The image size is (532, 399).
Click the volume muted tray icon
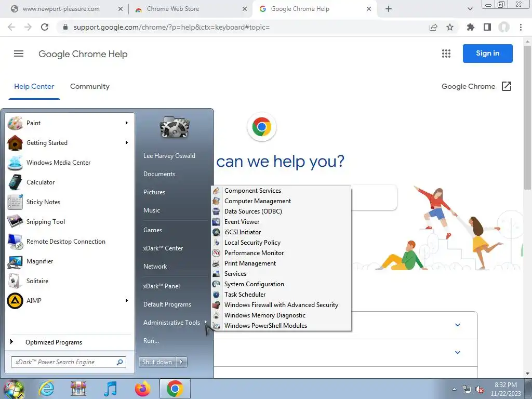(480, 390)
